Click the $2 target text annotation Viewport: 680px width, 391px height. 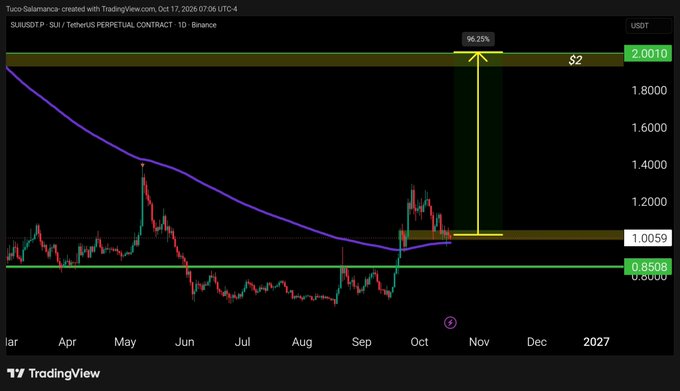[575, 60]
